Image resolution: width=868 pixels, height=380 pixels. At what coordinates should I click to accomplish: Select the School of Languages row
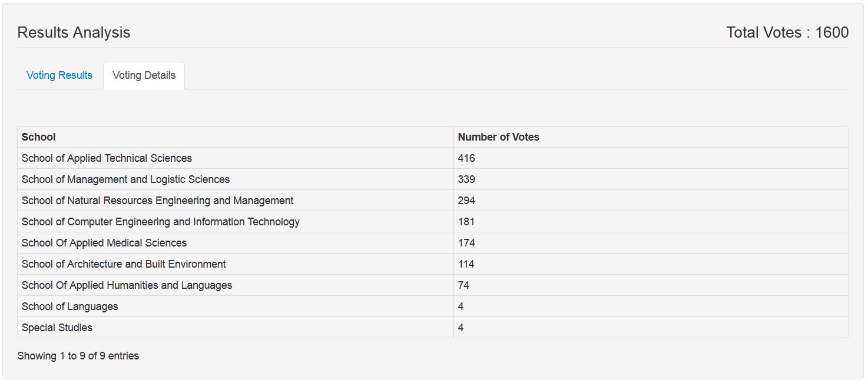click(69, 306)
